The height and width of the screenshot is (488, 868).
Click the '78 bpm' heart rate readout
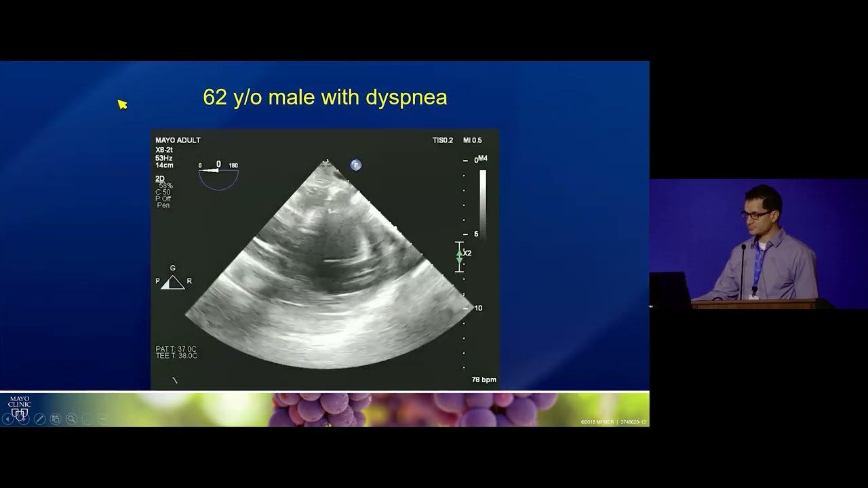484,380
